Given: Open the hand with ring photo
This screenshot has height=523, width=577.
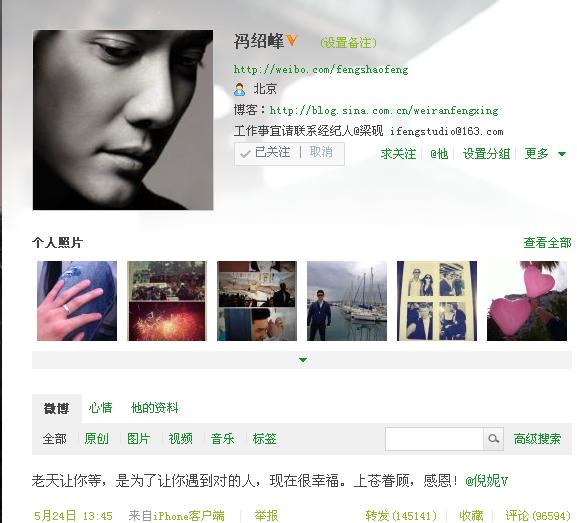Looking at the screenshot, I should 77,301.
